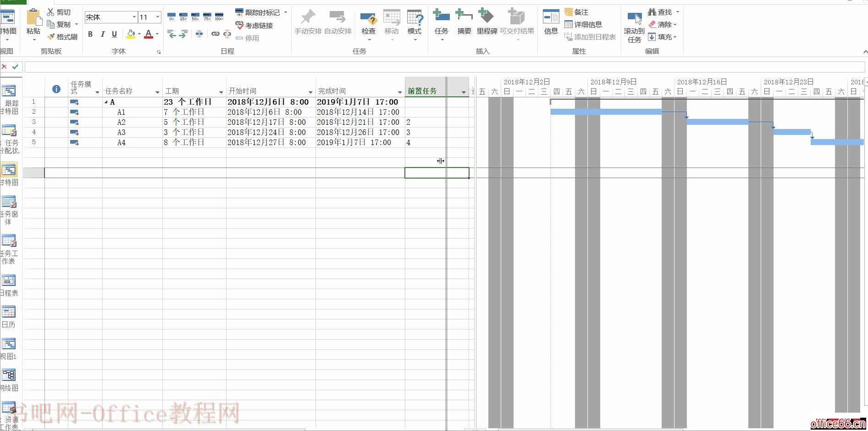
Task: Open the 任务名称 column filter arrow
Action: point(157,92)
